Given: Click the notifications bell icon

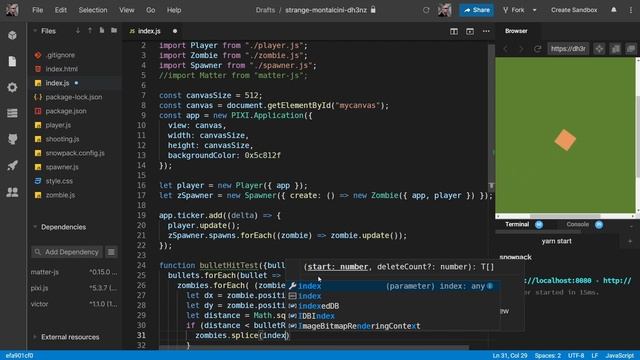Looking at the screenshot, I should [613, 10].
